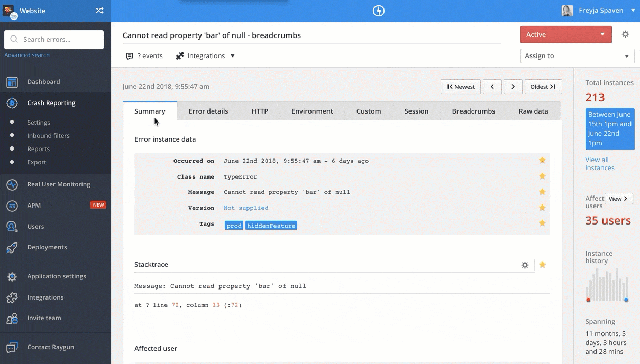This screenshot has height=364, width=640.
Task: Click the lightning bolt icon in top bar
Action: click(x=378, y=11)
